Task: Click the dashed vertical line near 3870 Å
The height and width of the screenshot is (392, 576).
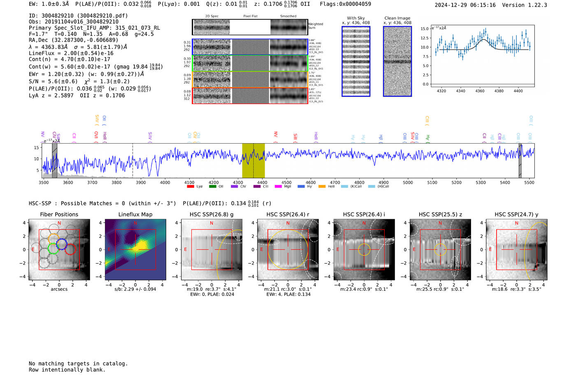Action: pyautogui.click(x=132, y=161)
